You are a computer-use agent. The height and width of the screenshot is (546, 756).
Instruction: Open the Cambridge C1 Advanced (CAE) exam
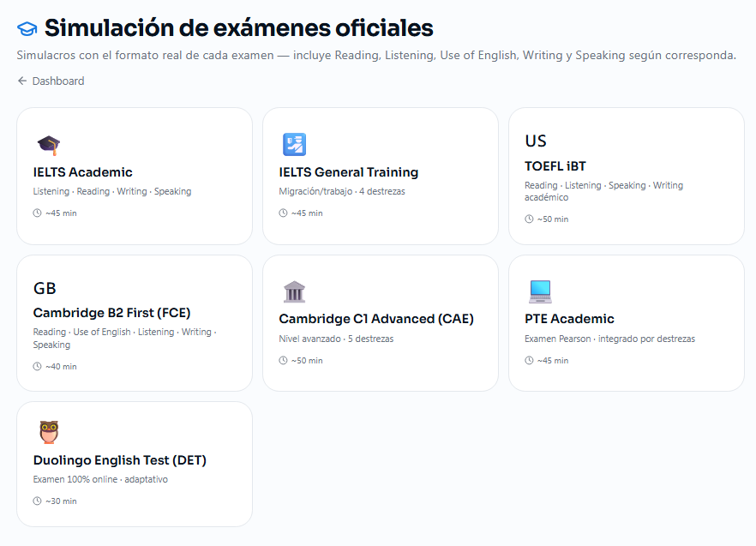(x=381, y=323)
